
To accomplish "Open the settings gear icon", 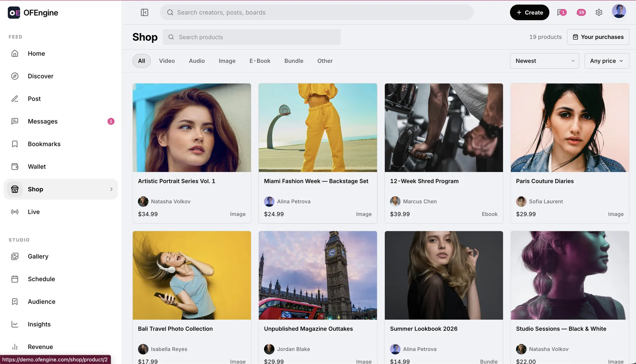I will click(x=599, y=12).
